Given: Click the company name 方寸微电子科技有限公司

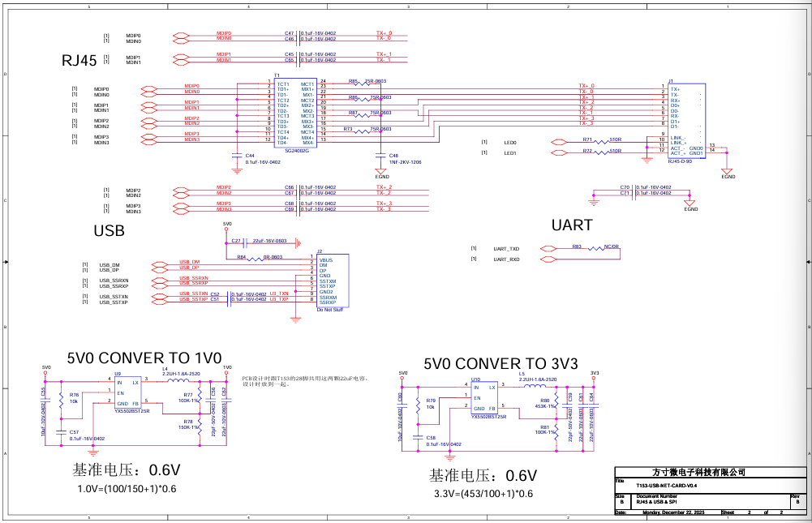Looking at the screenshot, I should 699,472.
